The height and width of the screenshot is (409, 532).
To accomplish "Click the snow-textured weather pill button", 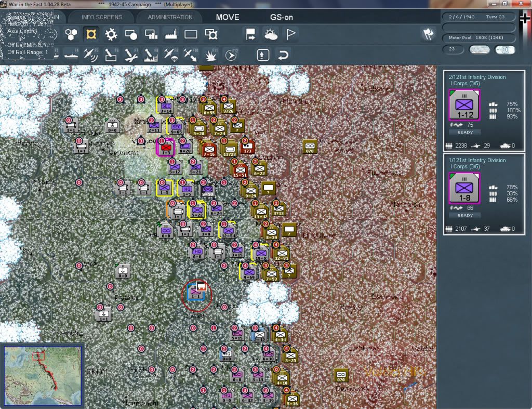I will [x=479, y=49].
